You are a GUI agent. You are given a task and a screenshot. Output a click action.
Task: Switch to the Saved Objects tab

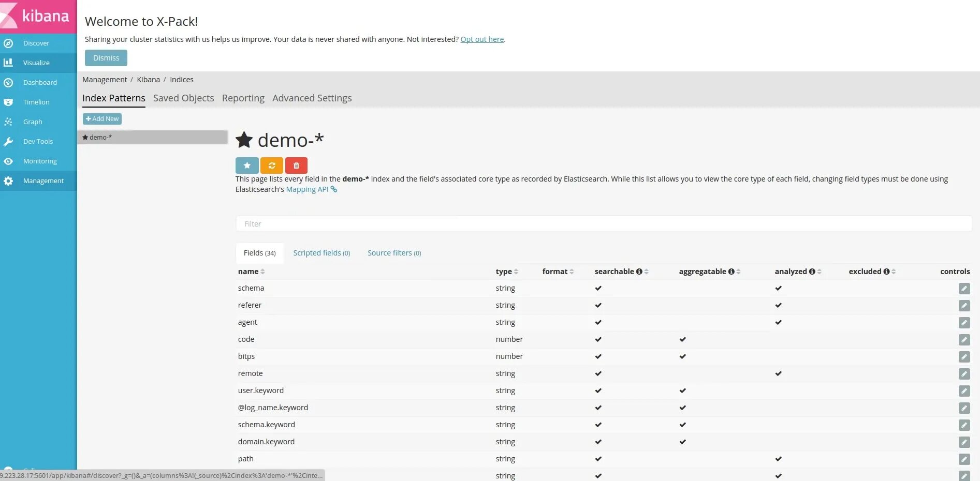coord(184,98)
